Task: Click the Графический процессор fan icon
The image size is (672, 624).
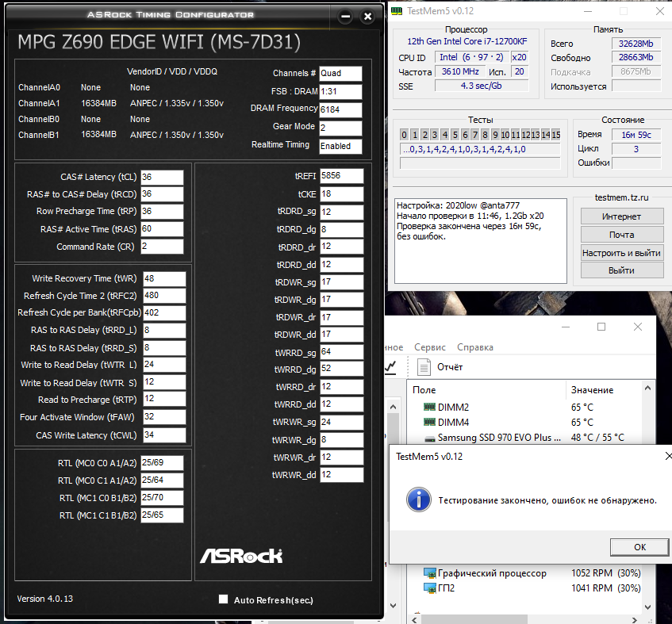Action: pos(430,573)
